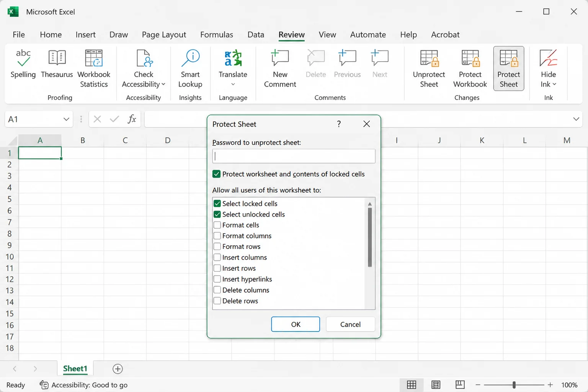Switch to the Page Layout tab
Image resolution: width=588 pixels, height=392 pixels.
[164, 34]
